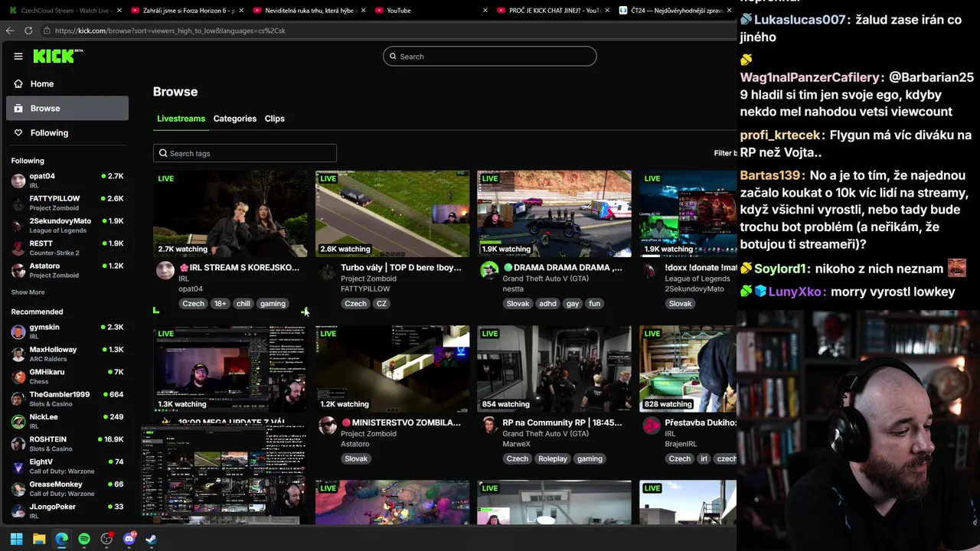980x551 pixels.
Task: Open the 854 watching GTA stream thumbnail
Action: pyautogui.click(x=554, y=369)
